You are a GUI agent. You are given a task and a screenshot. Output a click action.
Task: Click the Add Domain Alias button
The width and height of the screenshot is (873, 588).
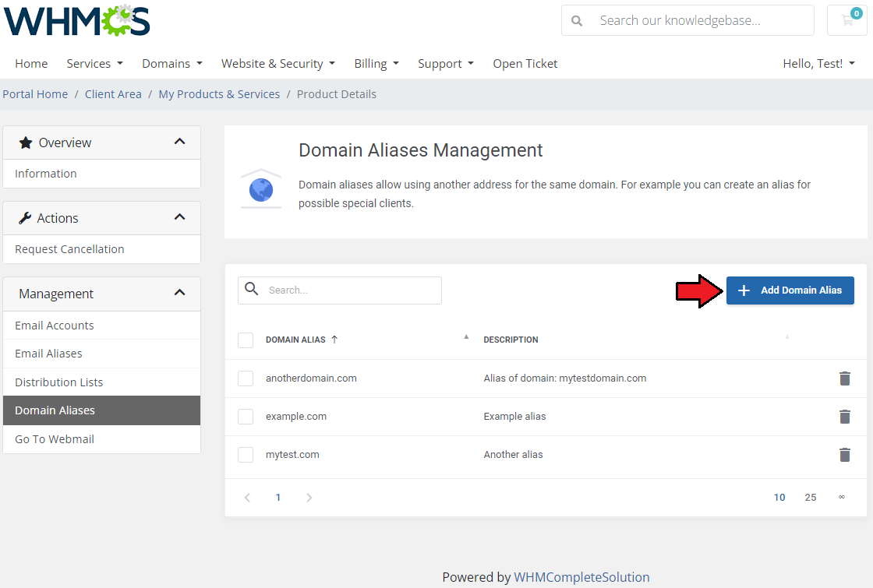[x=790, y=290]
